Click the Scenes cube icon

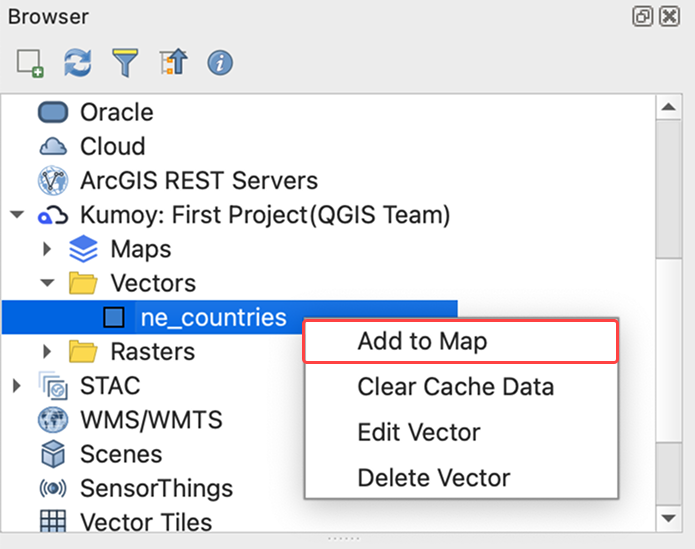53,454
